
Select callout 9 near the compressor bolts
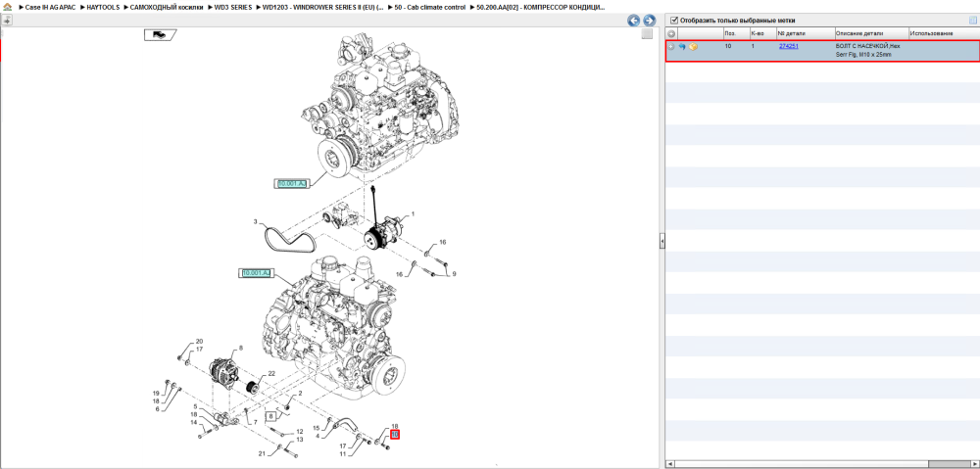[455, 273]
